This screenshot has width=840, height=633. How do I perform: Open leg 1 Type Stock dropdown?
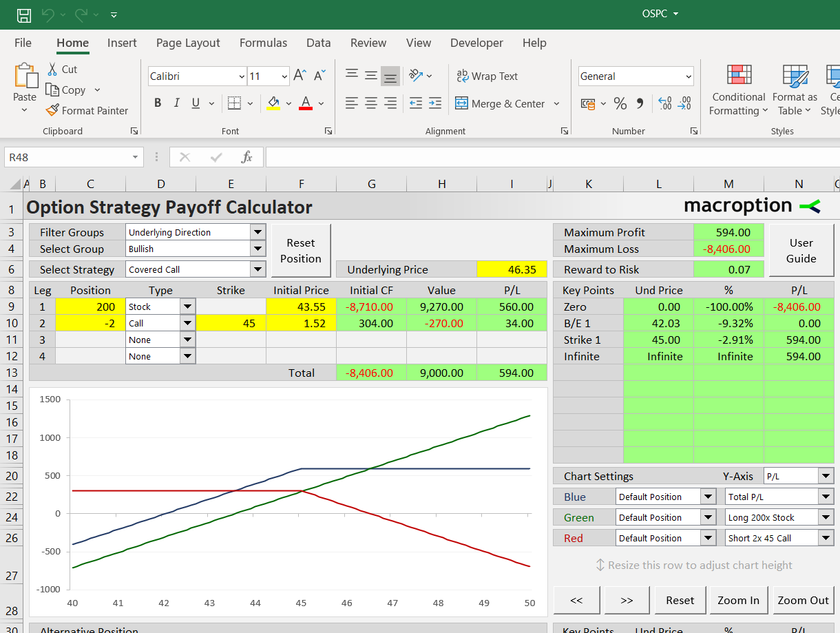tap(187, 307)
